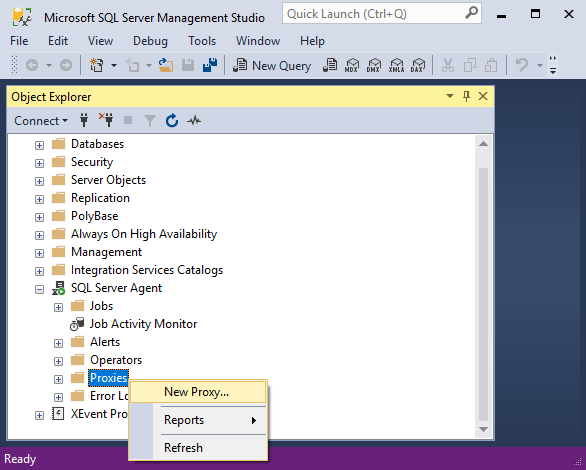Open toolbar overflow options button

click(553, 65)
